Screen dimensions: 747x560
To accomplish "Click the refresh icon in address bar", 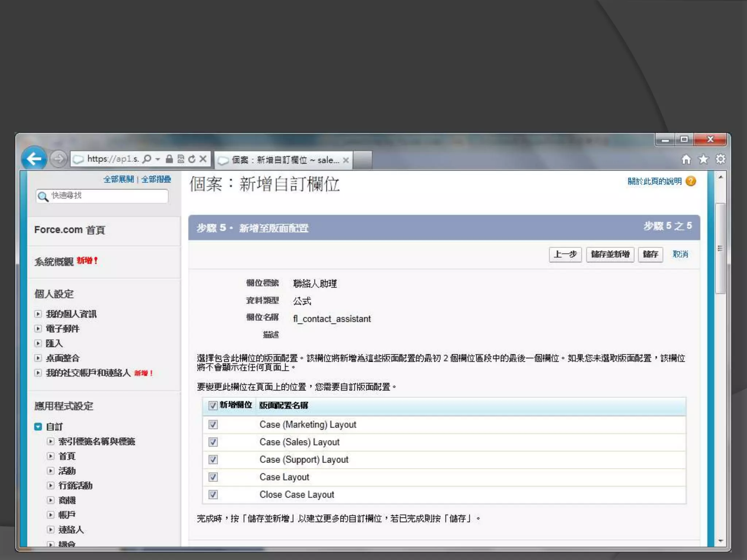I will click(x=192, y=159).
